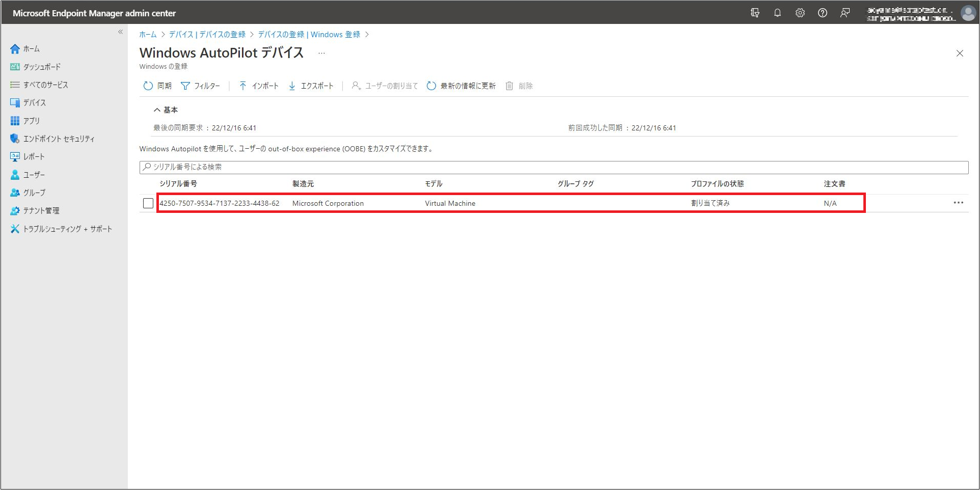Click the N/A purchase order cell
Screen dimensions: 980x490
830,203
